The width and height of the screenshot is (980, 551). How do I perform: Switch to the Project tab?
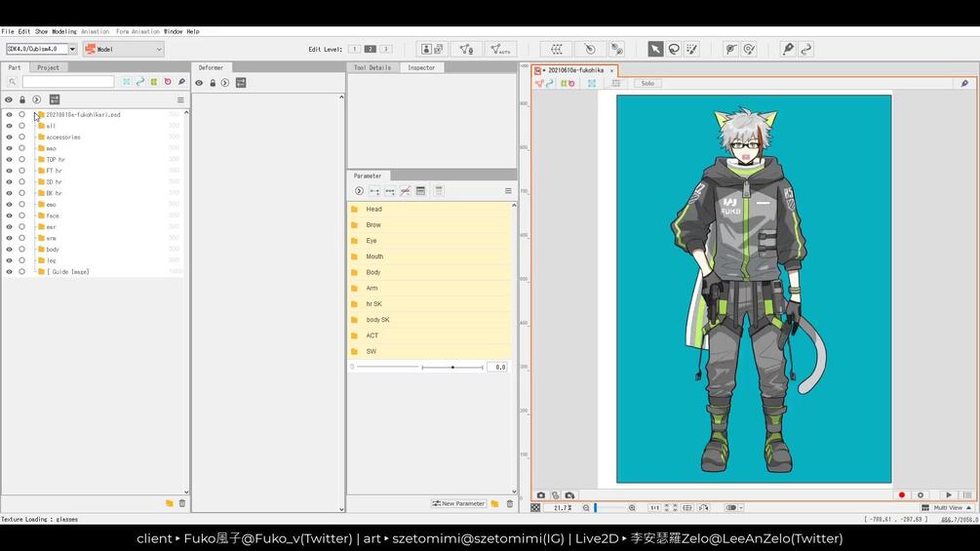pyautogui.click(x=48, y=67)
